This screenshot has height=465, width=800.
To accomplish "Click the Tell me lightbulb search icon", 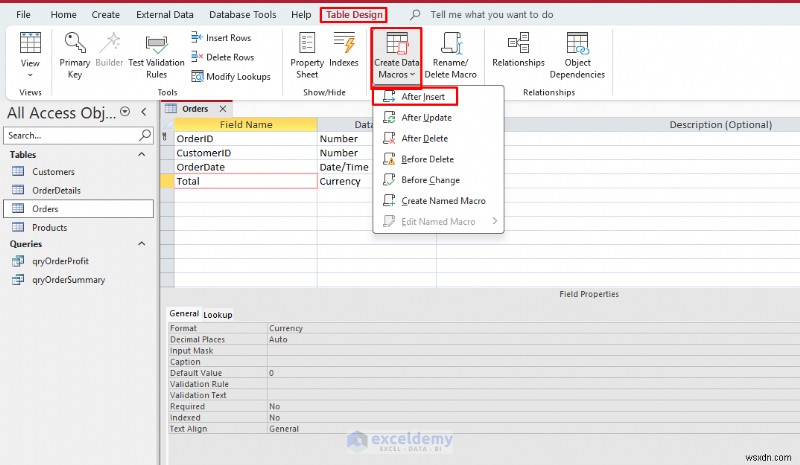I will [x=415, y=14].
